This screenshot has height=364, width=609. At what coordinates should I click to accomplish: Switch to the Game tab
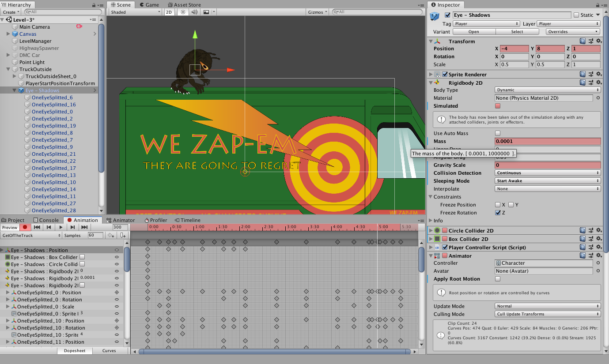149,5
